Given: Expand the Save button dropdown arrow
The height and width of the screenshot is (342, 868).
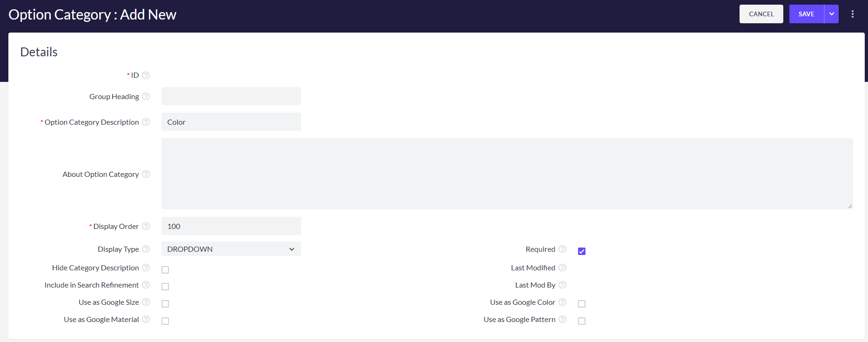Looking at the screenshot, I should [x=831, y=14].
